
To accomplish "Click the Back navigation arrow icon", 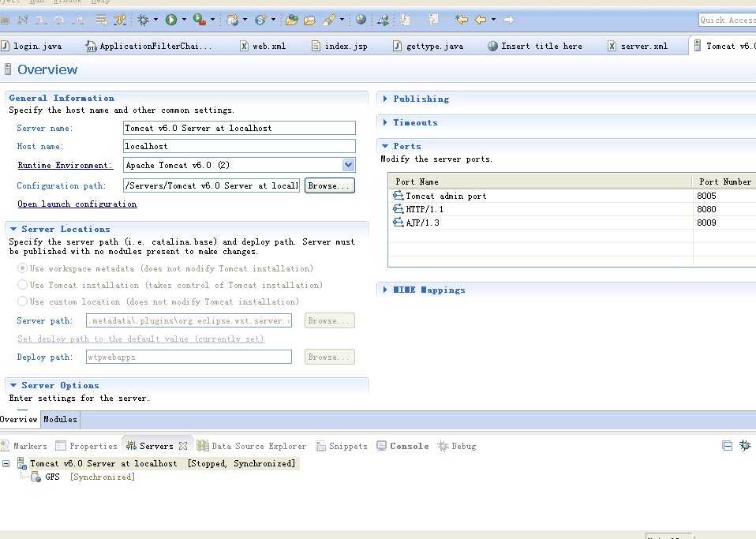I will 481,20.
